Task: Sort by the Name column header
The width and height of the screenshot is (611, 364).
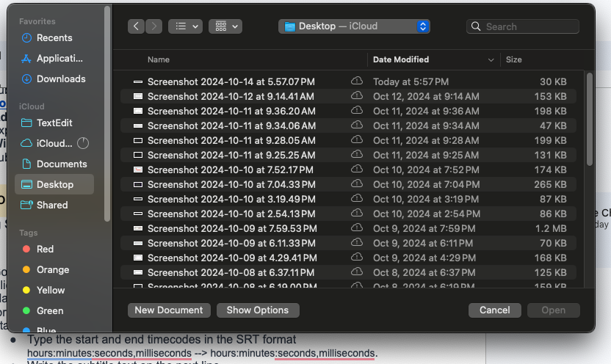Action: point(158,59)
